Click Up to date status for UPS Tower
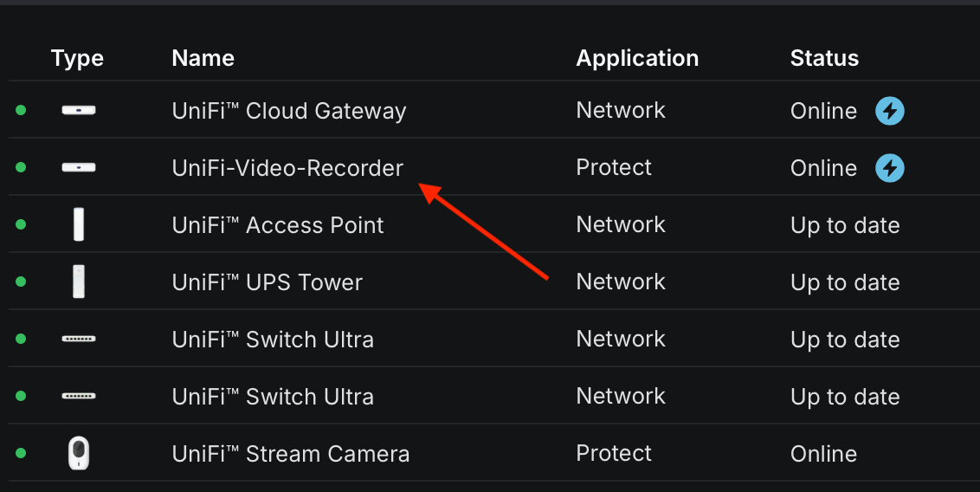The image size is (980, 492). point(845,282)
